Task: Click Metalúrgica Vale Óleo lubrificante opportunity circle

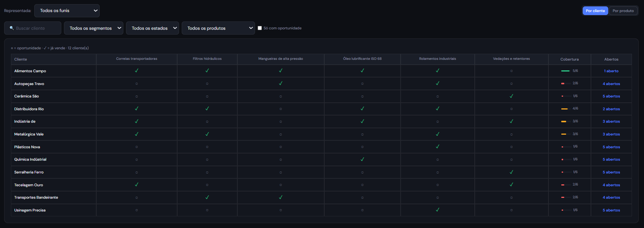Action: click(362, 134)
